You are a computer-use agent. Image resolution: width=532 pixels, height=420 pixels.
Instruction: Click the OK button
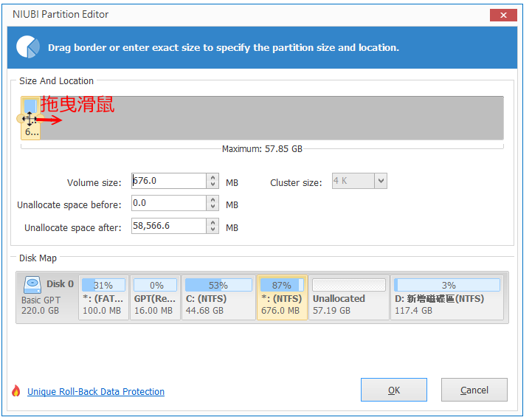393,390
